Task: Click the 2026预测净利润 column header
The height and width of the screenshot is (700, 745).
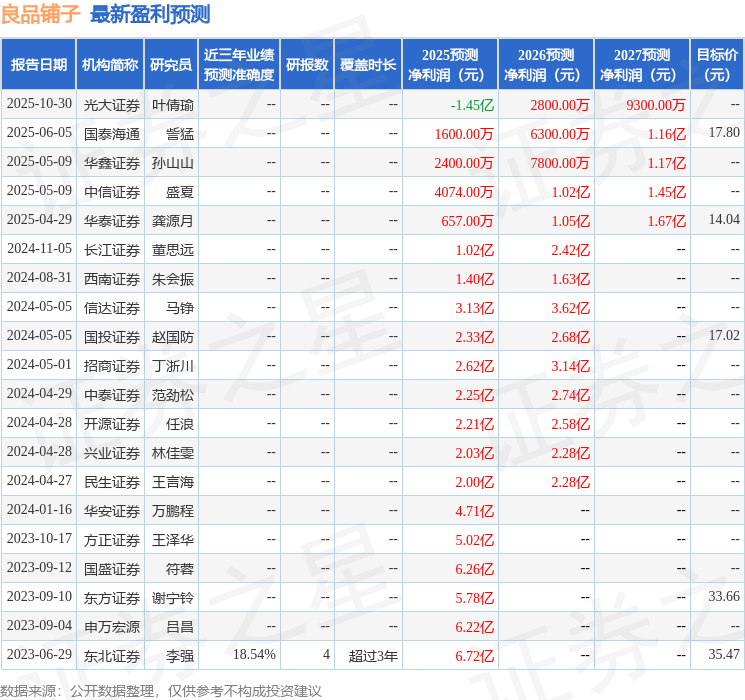Action: [546, 64]
